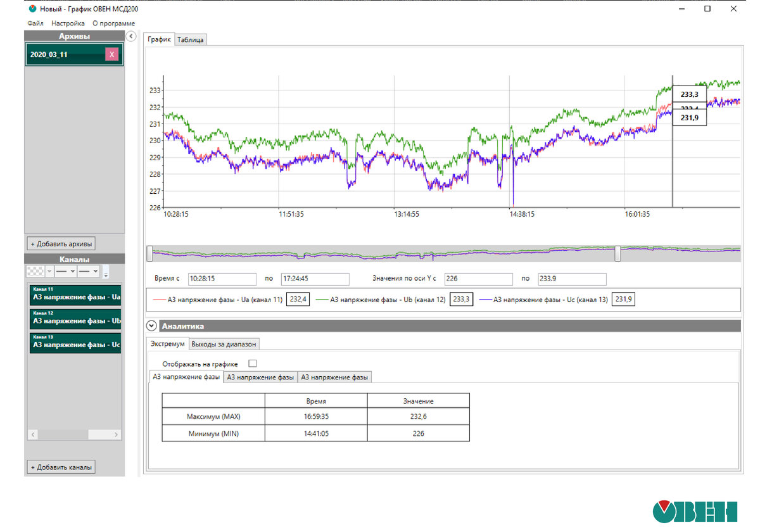This screenshot has width=760, height=532.
Task: Click the application icon in the title bar
Action: [x=32, y=9]
